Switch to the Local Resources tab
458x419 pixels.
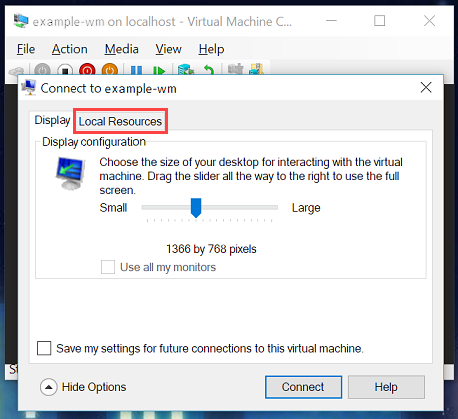(120, 121)
